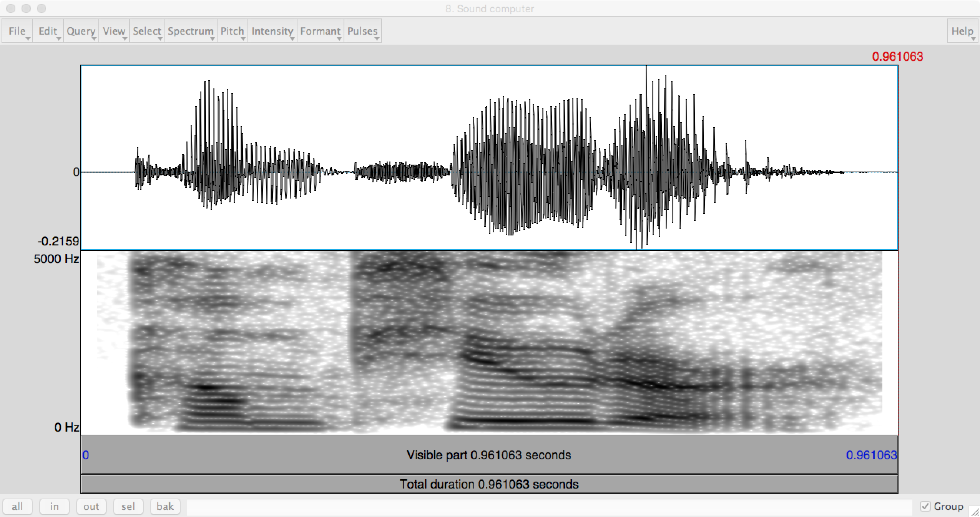The image size is (980, 517).
Task: Open the Select menu
Action: pos(147,31)
